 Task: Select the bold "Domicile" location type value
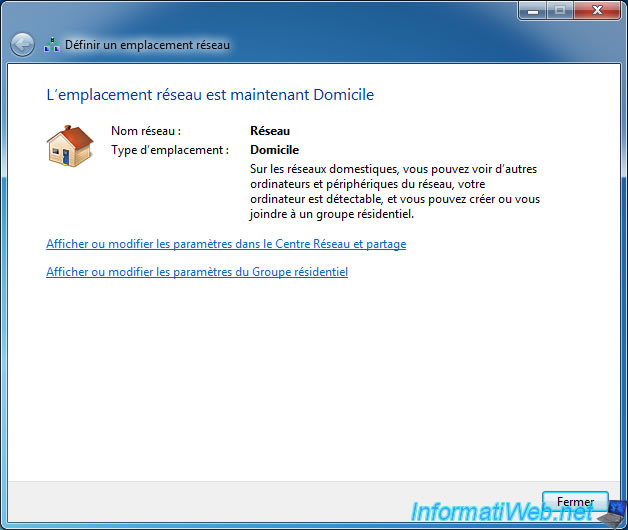274,150
